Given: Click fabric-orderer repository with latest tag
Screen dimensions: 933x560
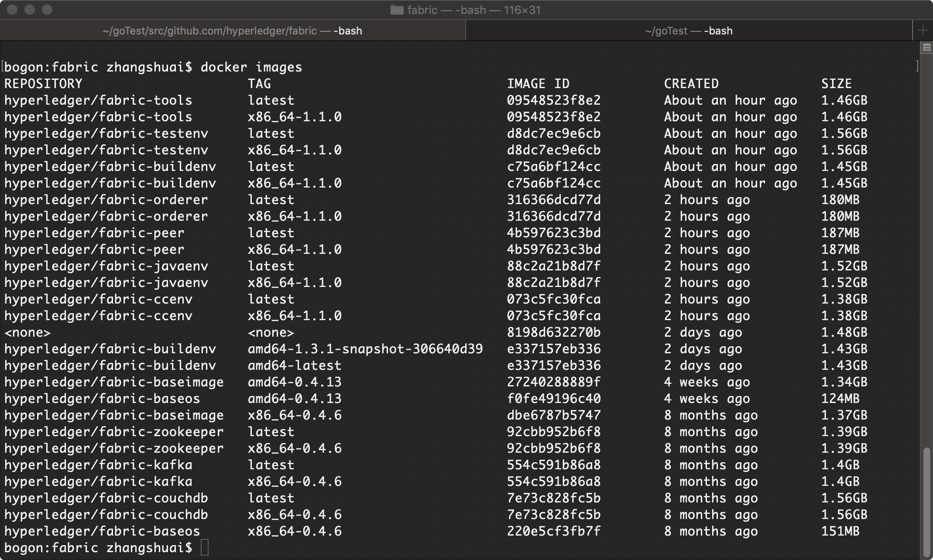Looking at the screenshot, I should click(x=106, y=200).
